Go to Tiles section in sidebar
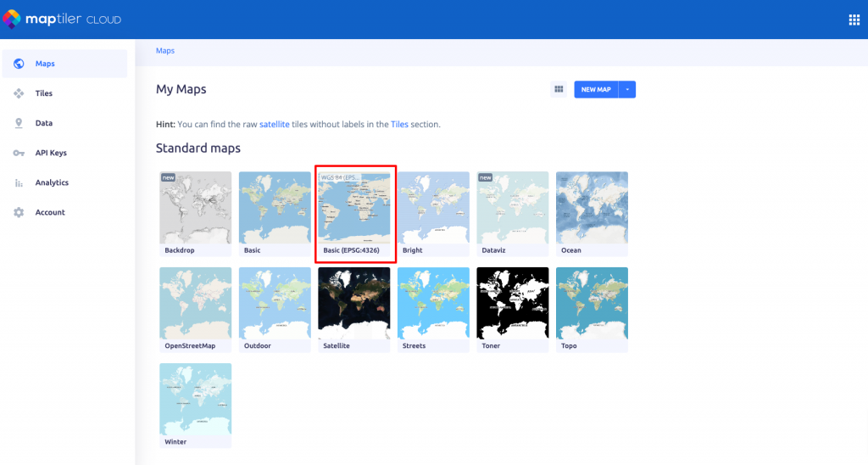This screenshot has width=868, height=465. [64, 93]
